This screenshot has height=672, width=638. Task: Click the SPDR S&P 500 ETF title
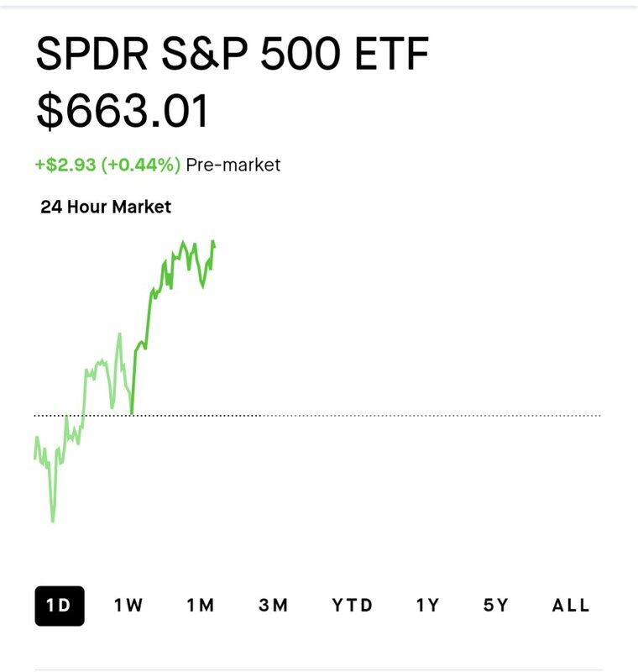pyautogui.click(x=233, y=55)
